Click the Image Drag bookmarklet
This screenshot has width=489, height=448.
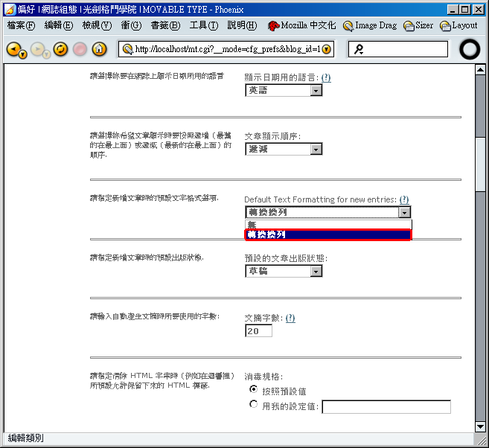(x=370, y=25)
